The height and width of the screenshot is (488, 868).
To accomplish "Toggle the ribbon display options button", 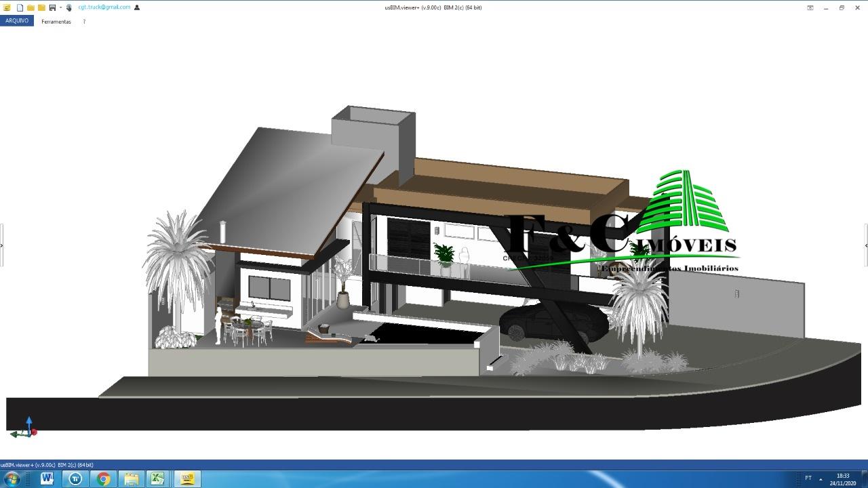I will click(x=810, y=7).
